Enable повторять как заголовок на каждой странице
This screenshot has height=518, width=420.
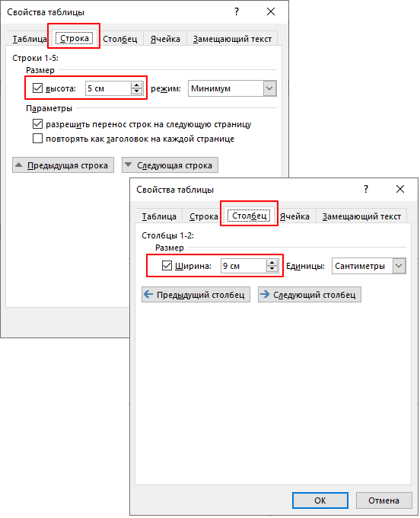click(x=37, y=139)
